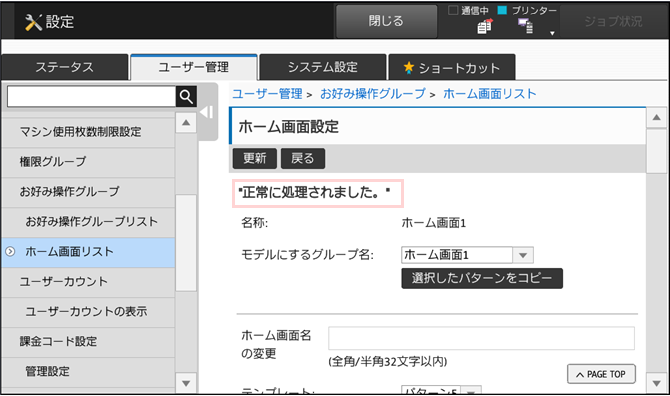Follow the お好み操作グループ breadcrumb link
Viewport: 670px width, 396px height.
(x=373, y=94)
